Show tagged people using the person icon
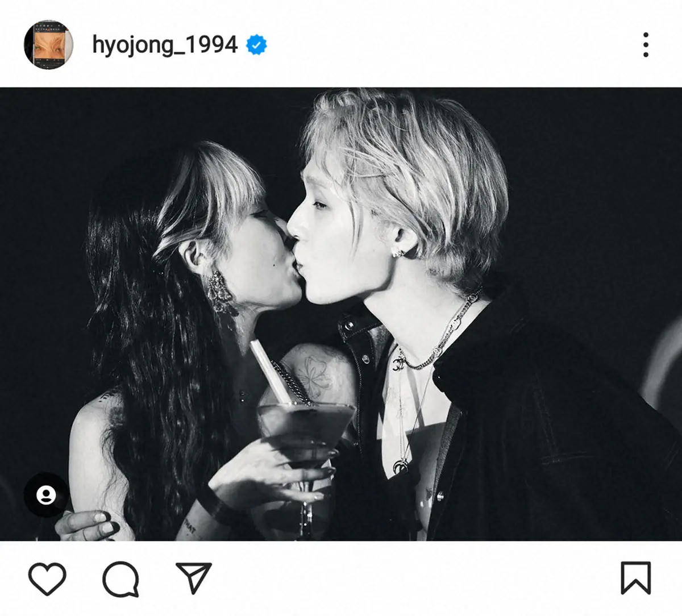The width and height of the screenshot is (682, 616). point(46,495)
